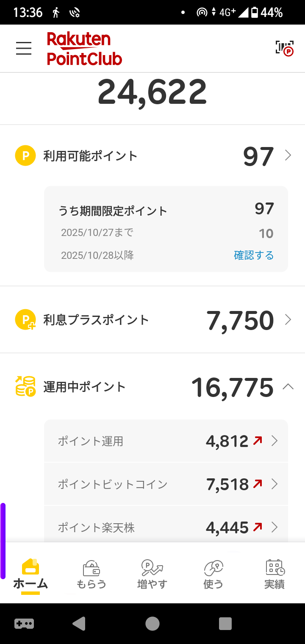Tap the interest plus points icon
Viewport: 305px width, 644px height.
(x=25, y=320)
